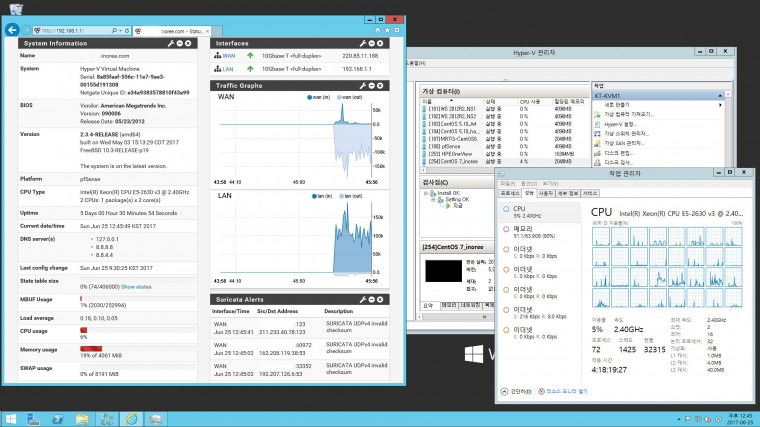
Task: Go back in the browser
Action: coord(12,30)
